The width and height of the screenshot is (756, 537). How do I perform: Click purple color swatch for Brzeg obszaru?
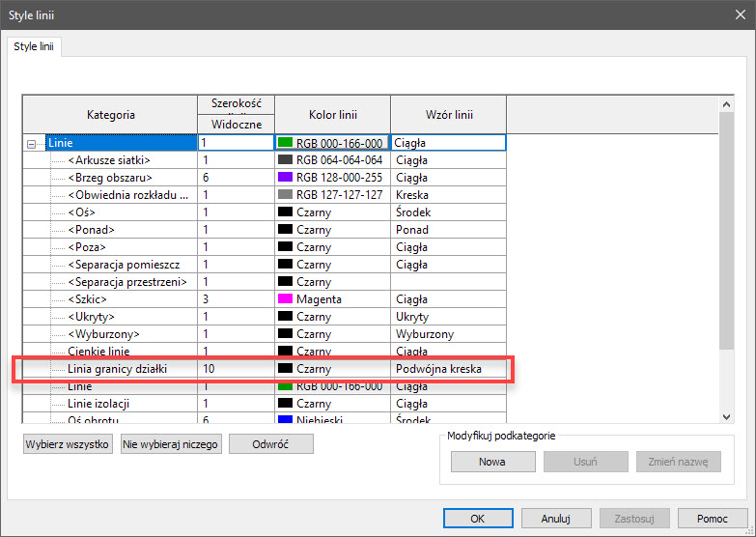pos(285,178)
